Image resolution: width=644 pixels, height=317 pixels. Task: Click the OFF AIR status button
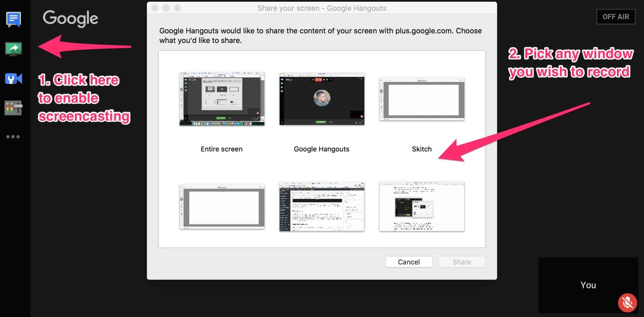[x=616, y=17]
